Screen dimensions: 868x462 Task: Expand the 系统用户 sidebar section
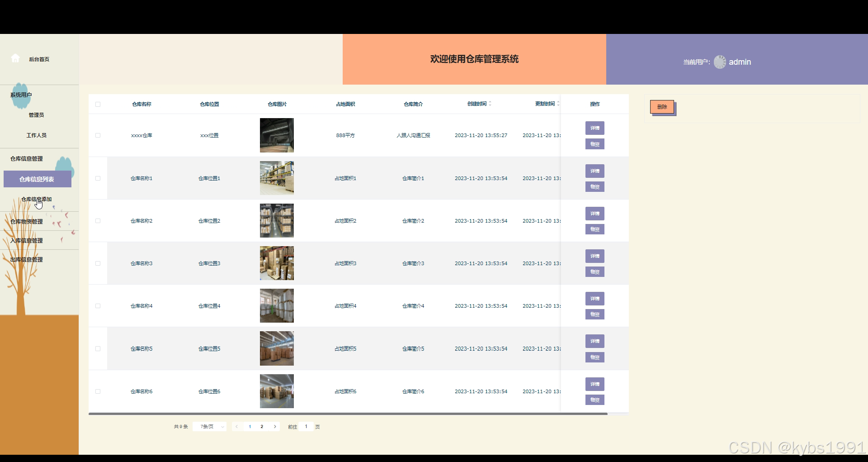21,95
